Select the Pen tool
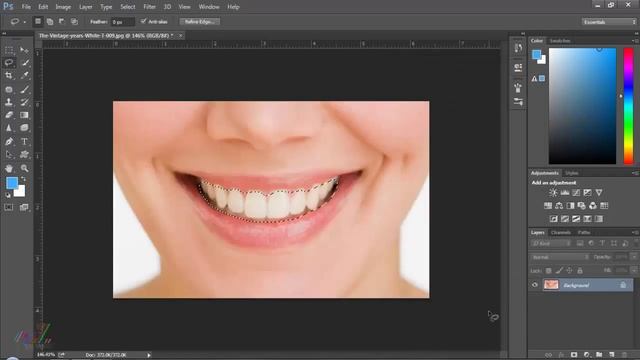The height and width of the screenshot is (360, 640). click(9, 142)
